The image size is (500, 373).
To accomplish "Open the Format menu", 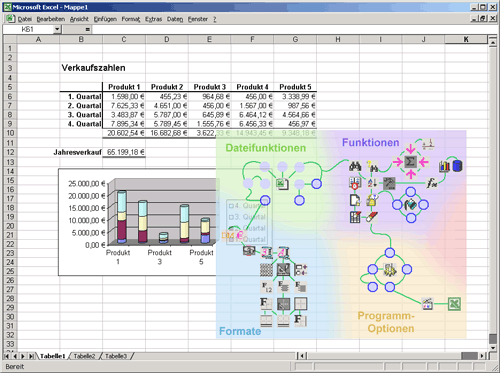I will coord(131,19).
